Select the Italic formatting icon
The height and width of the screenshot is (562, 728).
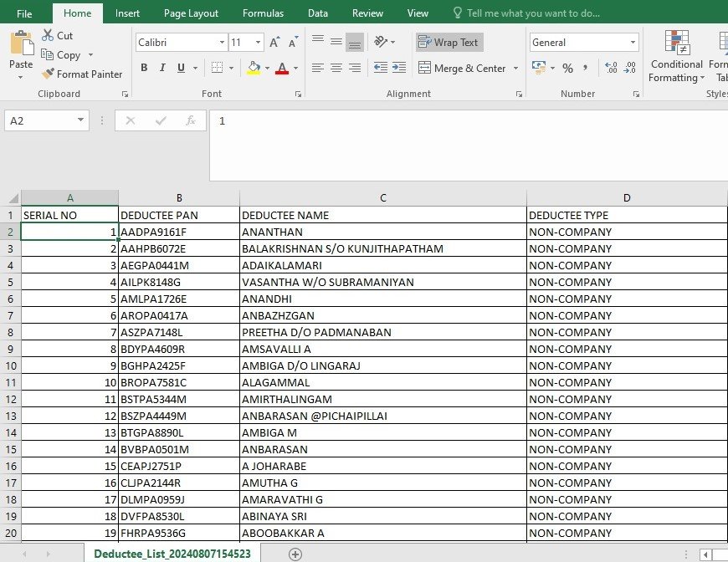click(161, 68)
